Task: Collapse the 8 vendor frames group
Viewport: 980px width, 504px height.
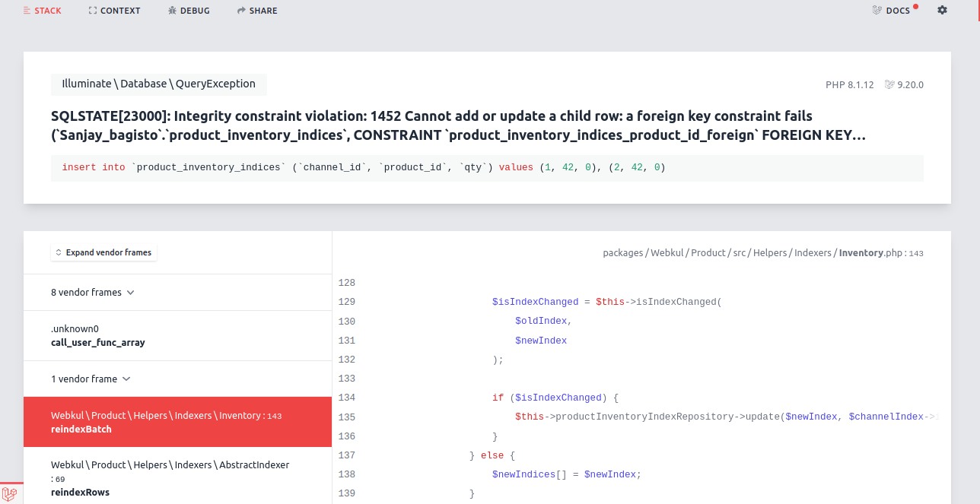Action: (x=93, y=292)
